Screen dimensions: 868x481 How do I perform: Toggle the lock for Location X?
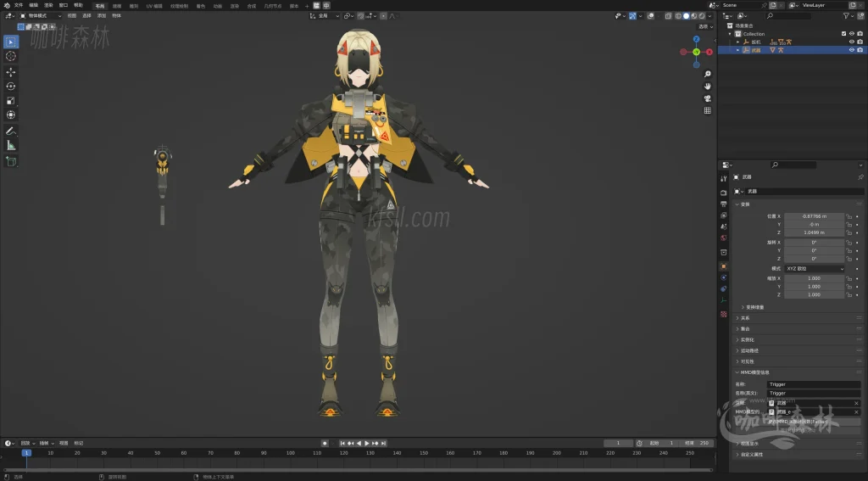(849, 216)
